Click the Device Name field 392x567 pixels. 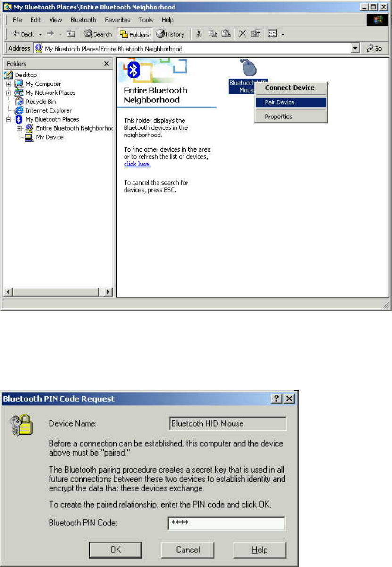click(228, 423)
